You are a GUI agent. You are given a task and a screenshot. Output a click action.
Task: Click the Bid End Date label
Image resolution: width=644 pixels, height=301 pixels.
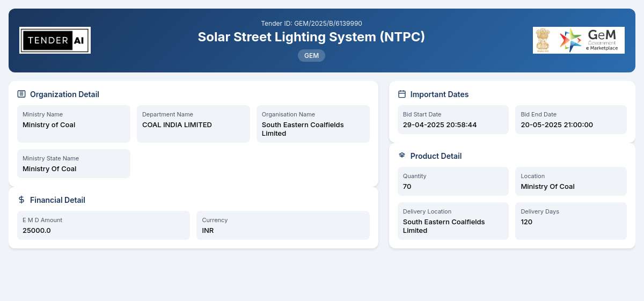(x=539, y=114)
